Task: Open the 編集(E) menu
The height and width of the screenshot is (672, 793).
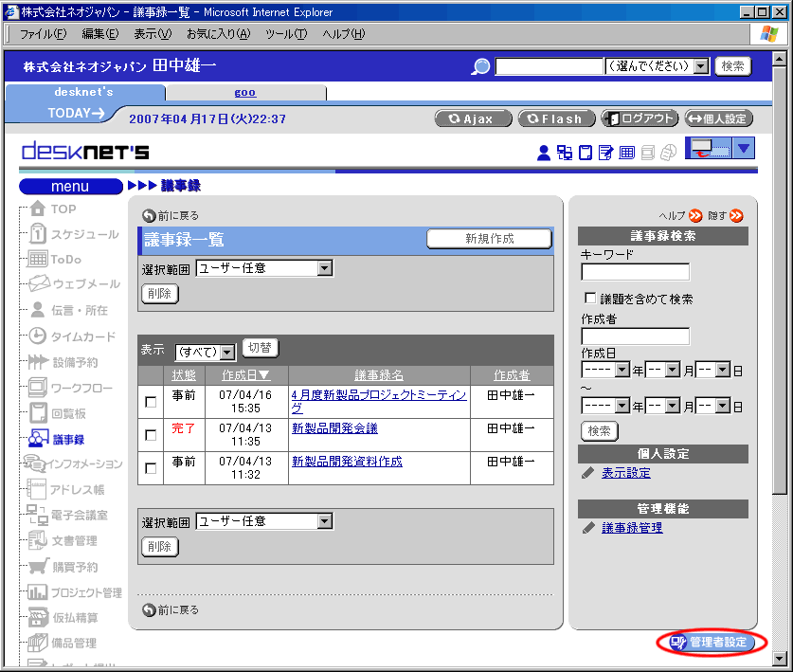Action: 100,34
